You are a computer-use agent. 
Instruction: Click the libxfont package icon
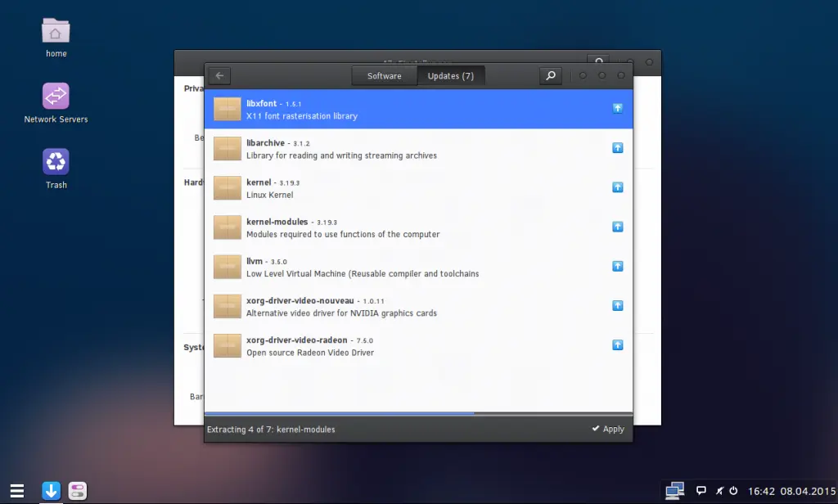tap(227, 108)
